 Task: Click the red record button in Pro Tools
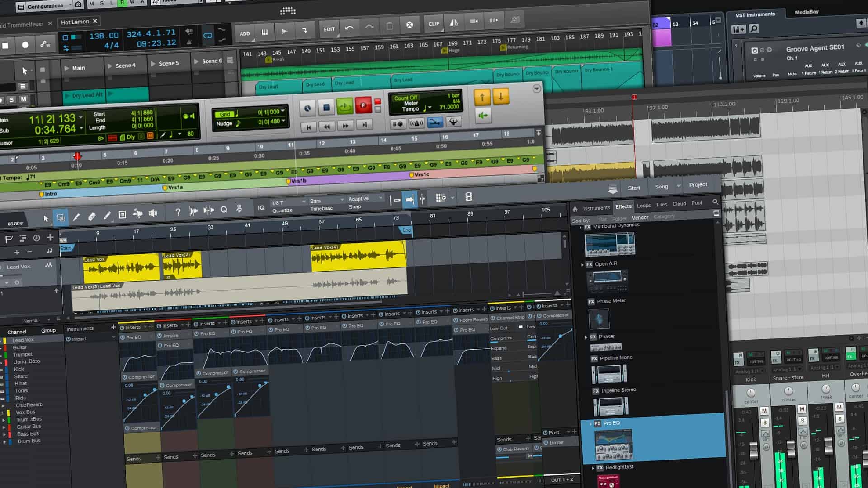[363, 106]
